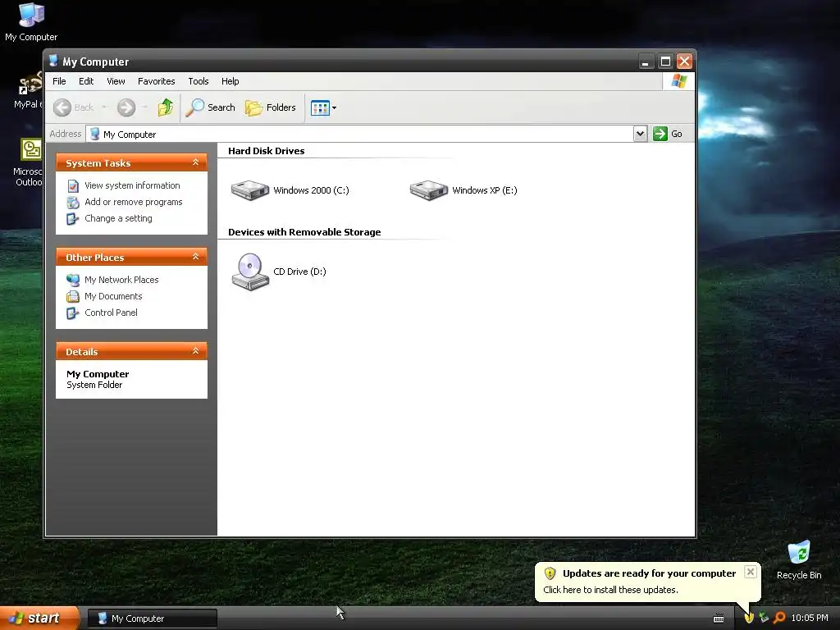Click the keyboard tray icon
840x630 pixels.
(x=719, y=619)
